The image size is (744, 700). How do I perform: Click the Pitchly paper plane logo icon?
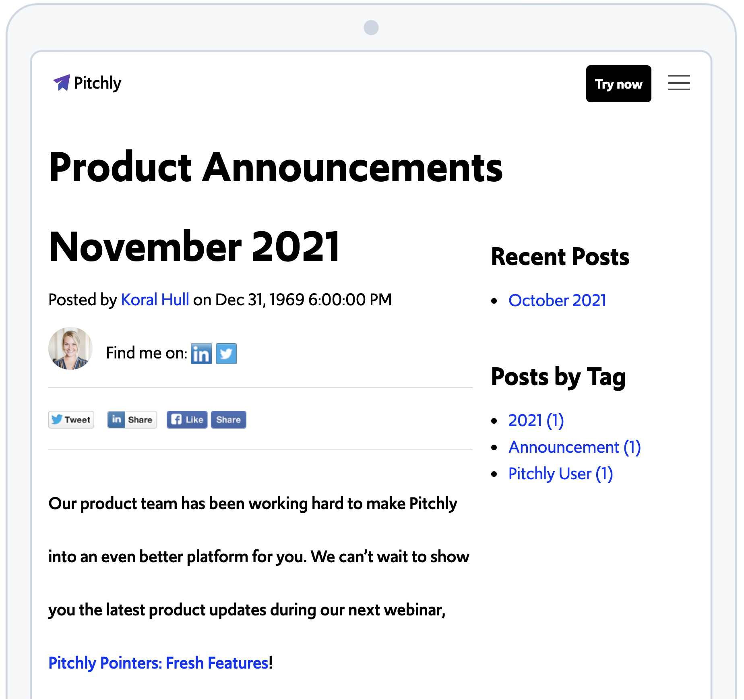coord(62,83)
